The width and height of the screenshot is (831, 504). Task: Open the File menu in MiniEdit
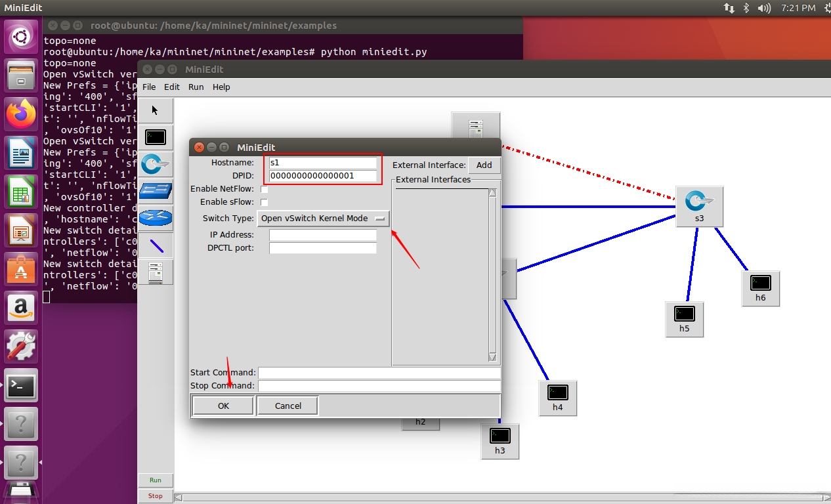point(149,87)
